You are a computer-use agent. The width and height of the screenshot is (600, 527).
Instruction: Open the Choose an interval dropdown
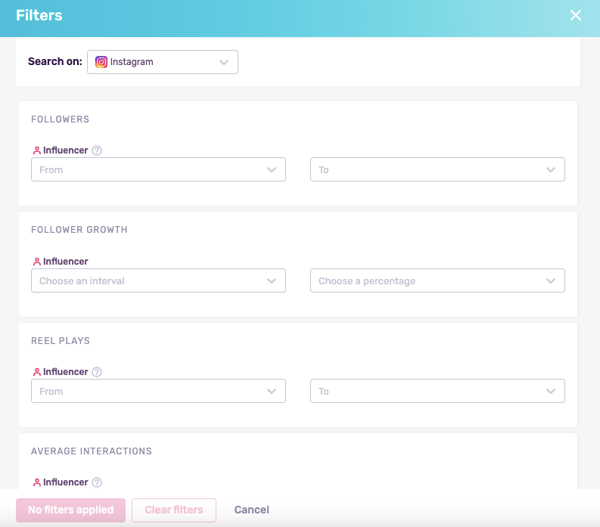click(x=158, y=281)
